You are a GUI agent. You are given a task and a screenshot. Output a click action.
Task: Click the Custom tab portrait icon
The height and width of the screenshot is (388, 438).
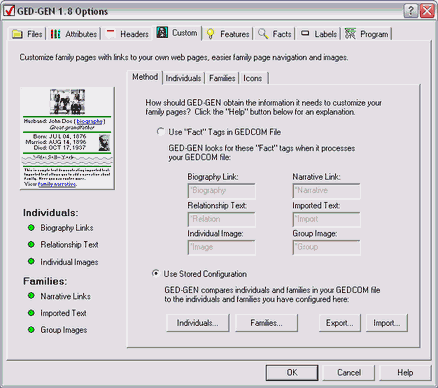coord(162,33)
